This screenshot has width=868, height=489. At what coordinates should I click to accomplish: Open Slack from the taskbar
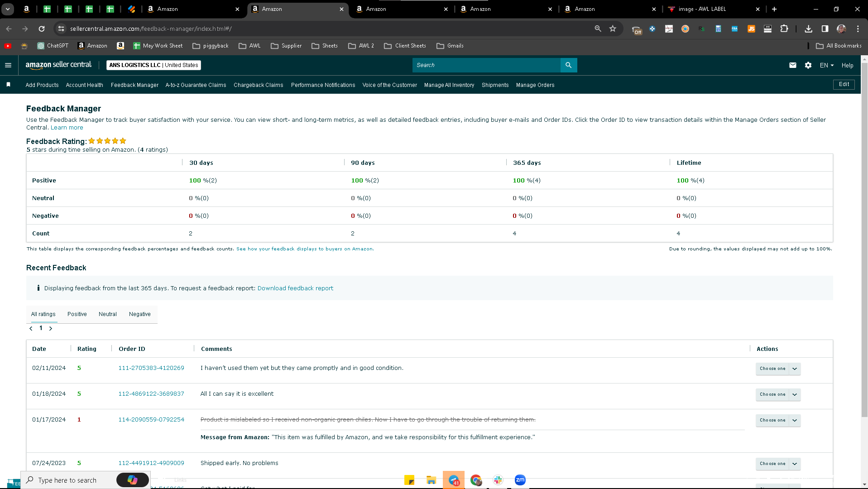point(498,480)
